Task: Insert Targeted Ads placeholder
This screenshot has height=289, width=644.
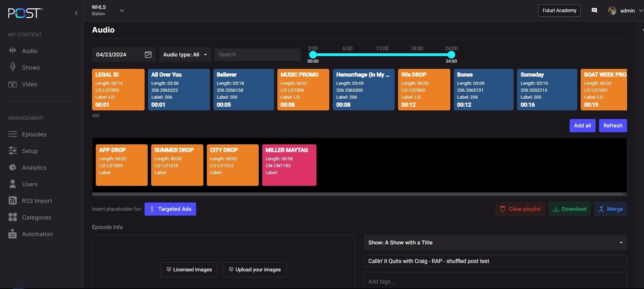Action: click(x=170, y=209)
